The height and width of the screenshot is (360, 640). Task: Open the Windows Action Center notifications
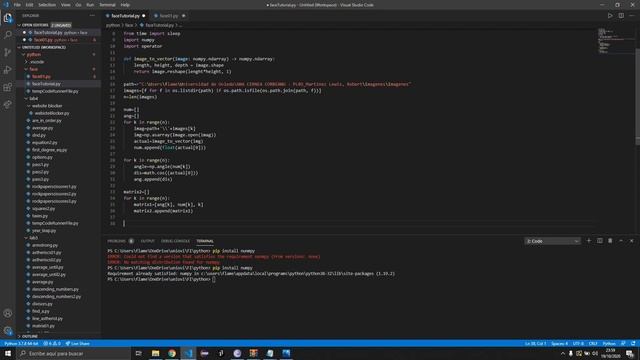pos(630,353)
